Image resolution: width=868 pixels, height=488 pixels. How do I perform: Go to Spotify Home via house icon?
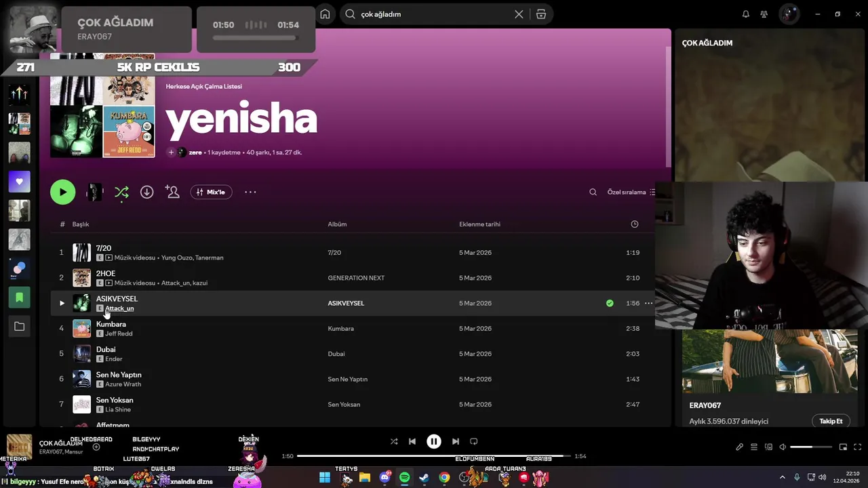pyautogui.click(x=325, y=14)
